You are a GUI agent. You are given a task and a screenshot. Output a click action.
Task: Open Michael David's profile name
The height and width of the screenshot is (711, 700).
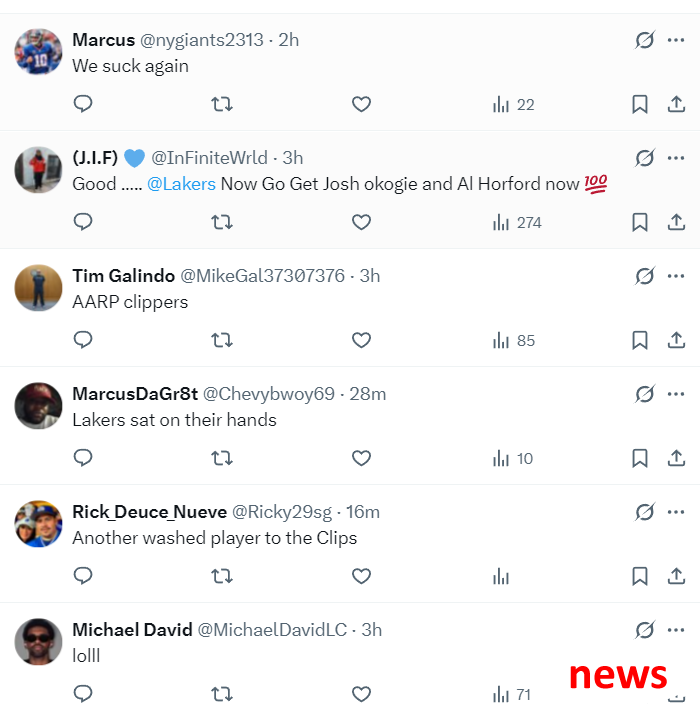point(132,630)
